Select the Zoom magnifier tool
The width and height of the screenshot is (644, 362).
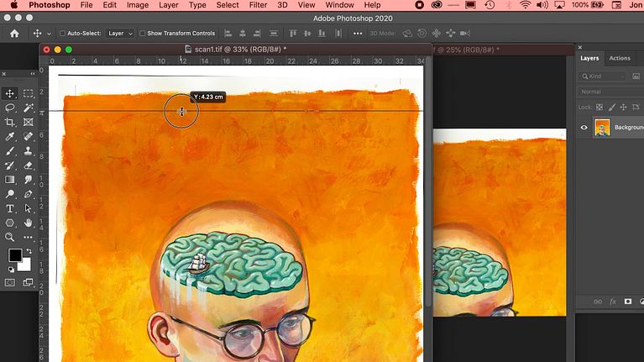pyautogui.click(x=10, y=237)
